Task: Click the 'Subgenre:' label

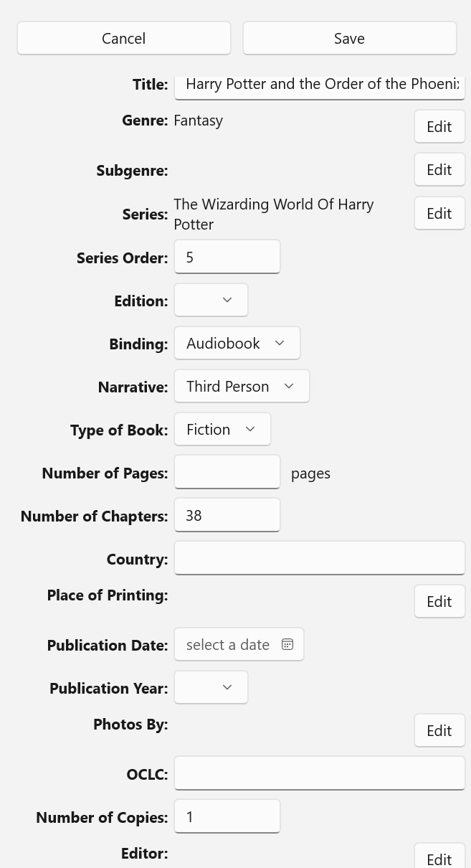Action: 132,171
